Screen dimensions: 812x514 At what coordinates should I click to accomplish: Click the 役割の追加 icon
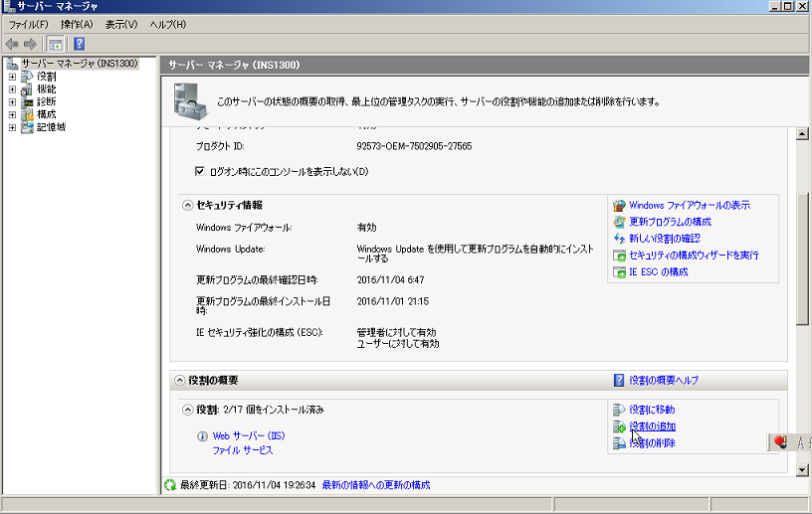[x=619, y=427]
